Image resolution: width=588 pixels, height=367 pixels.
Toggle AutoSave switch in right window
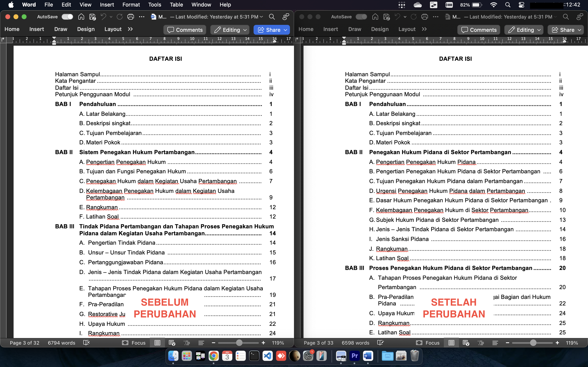click(361, 17)
